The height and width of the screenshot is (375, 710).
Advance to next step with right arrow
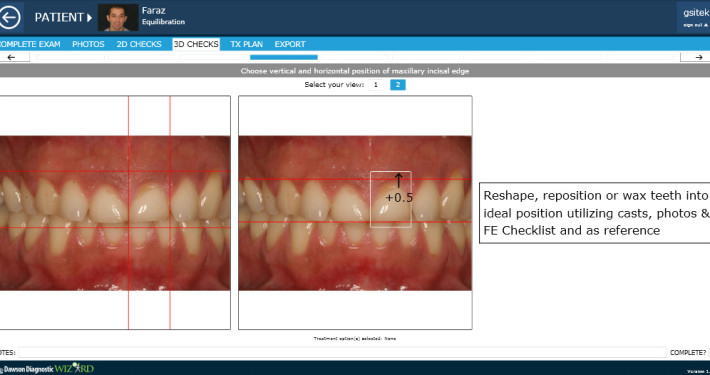click(696, 57)
